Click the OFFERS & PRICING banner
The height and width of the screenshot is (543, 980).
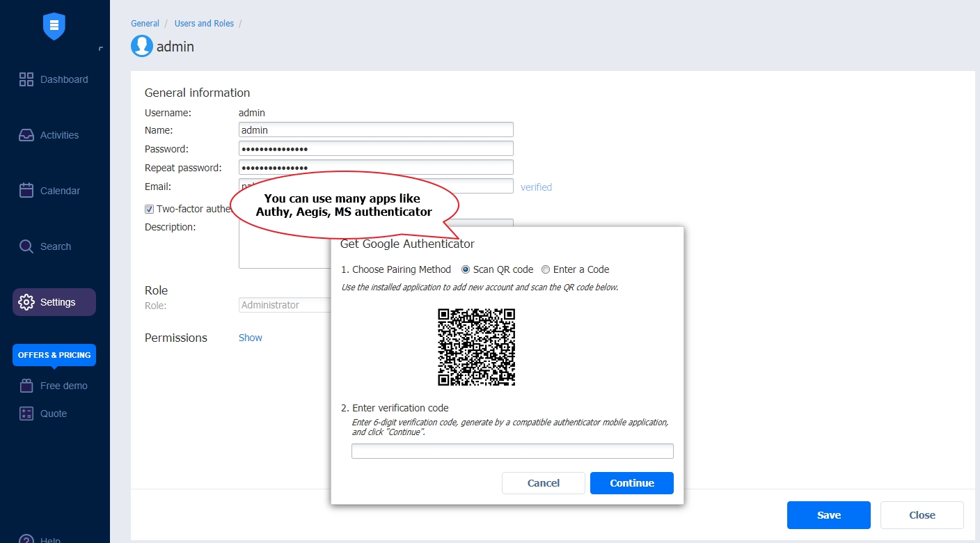(54, 355)
